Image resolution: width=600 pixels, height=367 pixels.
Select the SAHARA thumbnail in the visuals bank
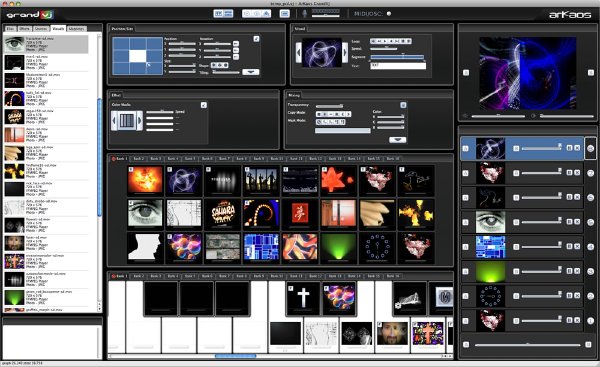223,214
